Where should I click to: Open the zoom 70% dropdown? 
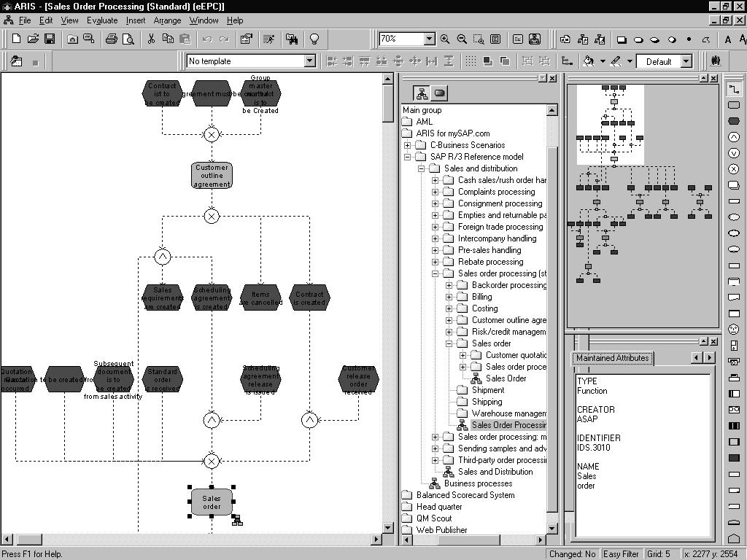point(429,39)
